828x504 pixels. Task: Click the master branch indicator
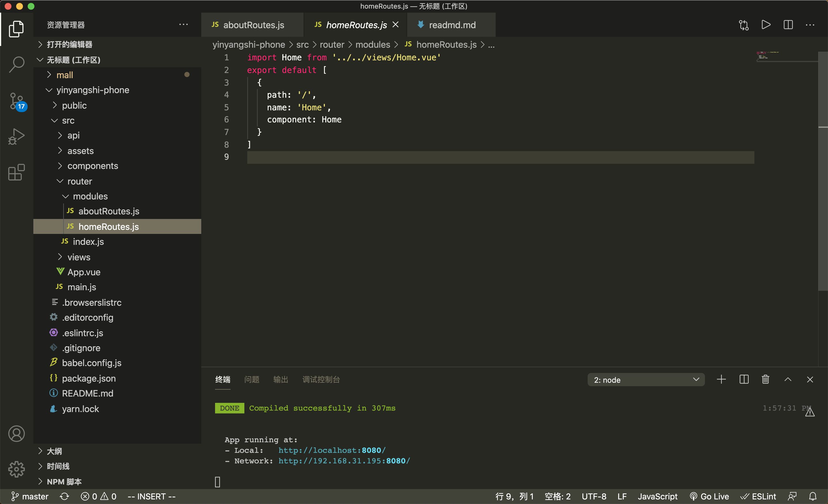pos(30,496)
